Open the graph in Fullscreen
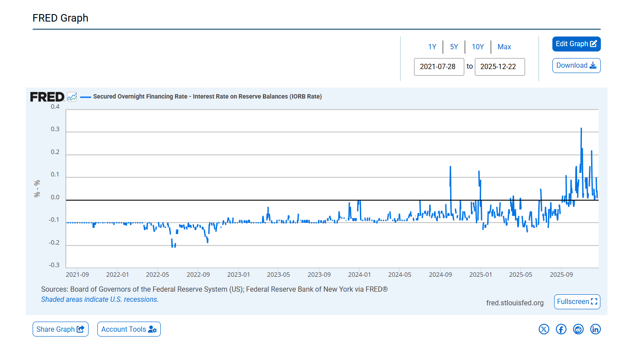This screenshot has width=644, height=359. pos(577,302)
